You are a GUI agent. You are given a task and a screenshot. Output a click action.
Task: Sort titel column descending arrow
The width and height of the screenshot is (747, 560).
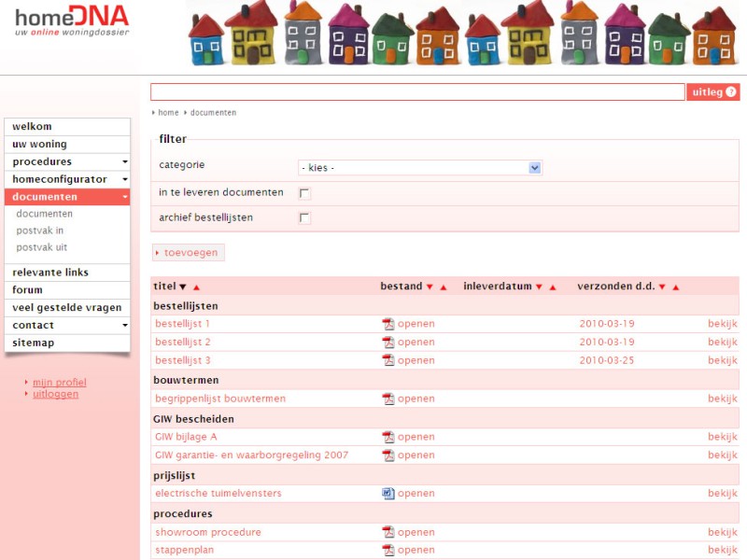183,287
